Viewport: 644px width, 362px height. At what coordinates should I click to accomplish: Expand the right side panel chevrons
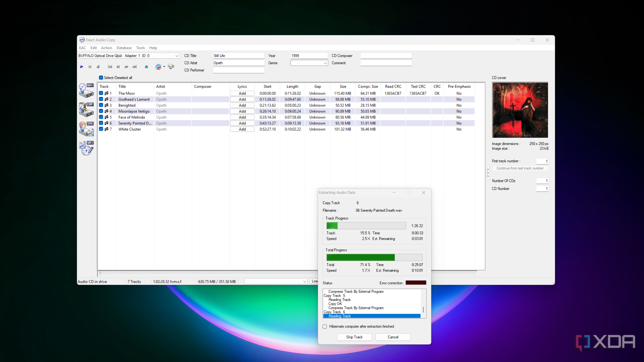(488, 173)
